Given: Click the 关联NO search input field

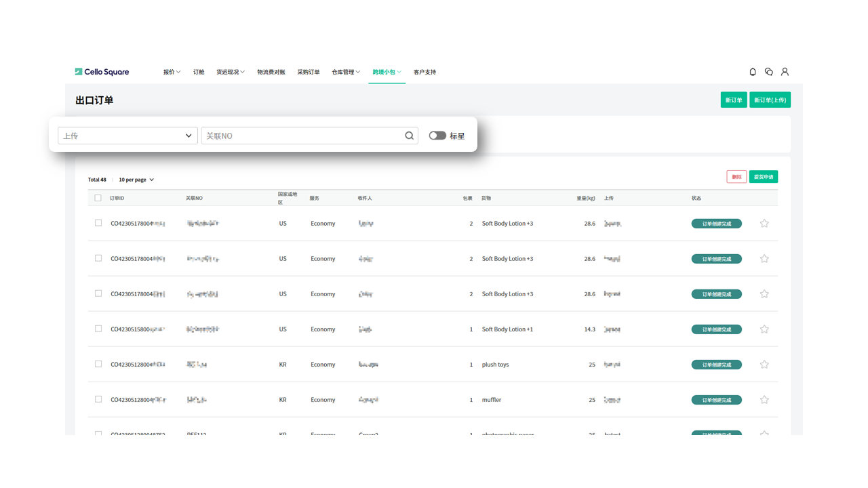Looking at the screenshot, I should (x=302, y=136).
